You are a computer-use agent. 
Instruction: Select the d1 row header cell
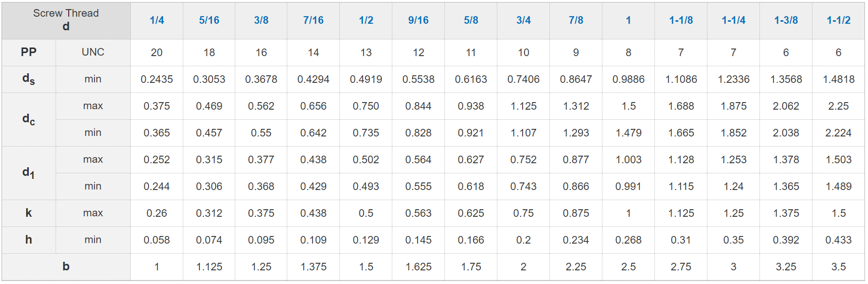[x=29, y=173]
